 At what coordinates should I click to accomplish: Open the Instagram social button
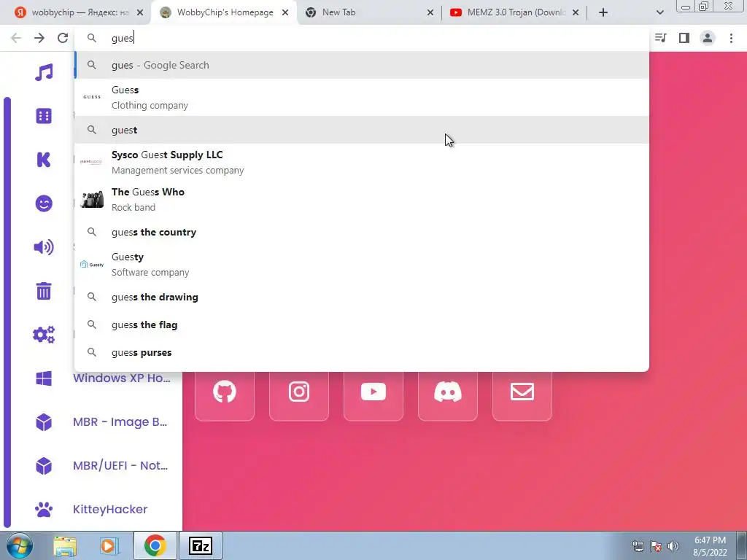(x=299, y=392)
